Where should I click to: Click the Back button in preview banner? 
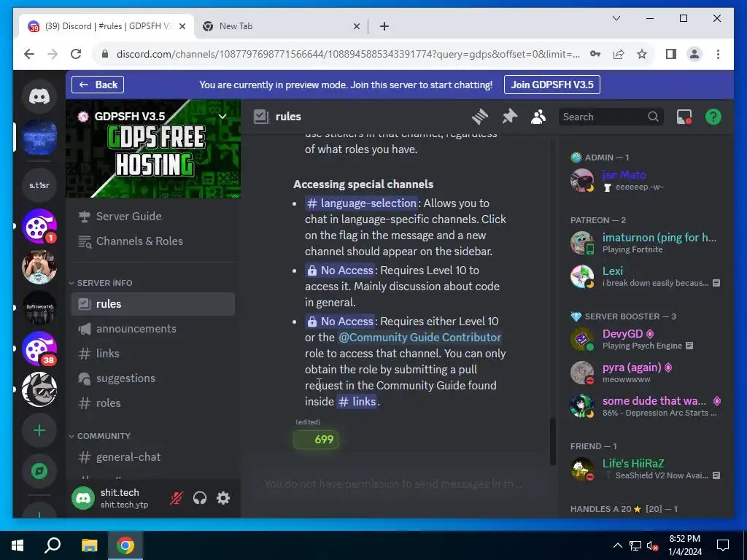coord(98,85)
